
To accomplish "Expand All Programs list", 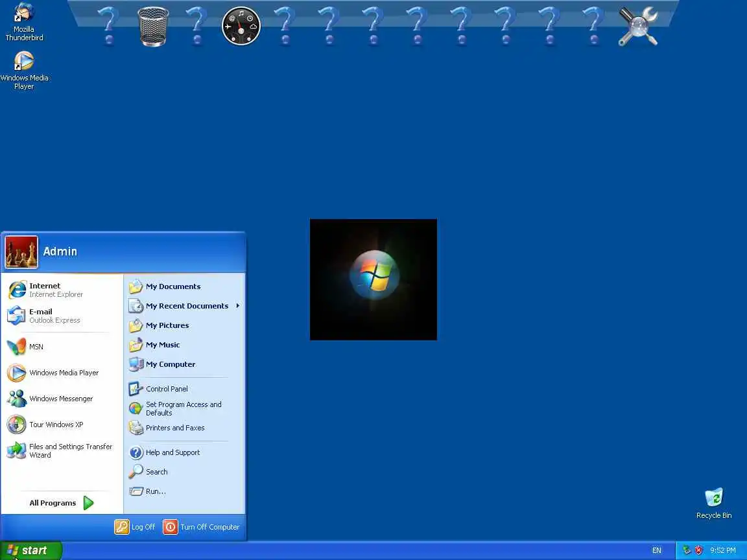I will click(62, 503).
